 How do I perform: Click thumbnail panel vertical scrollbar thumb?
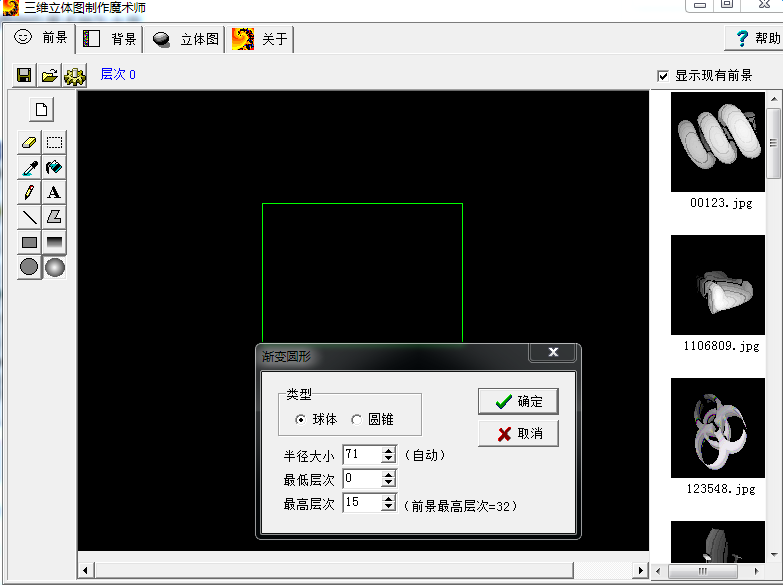(774, 143)
